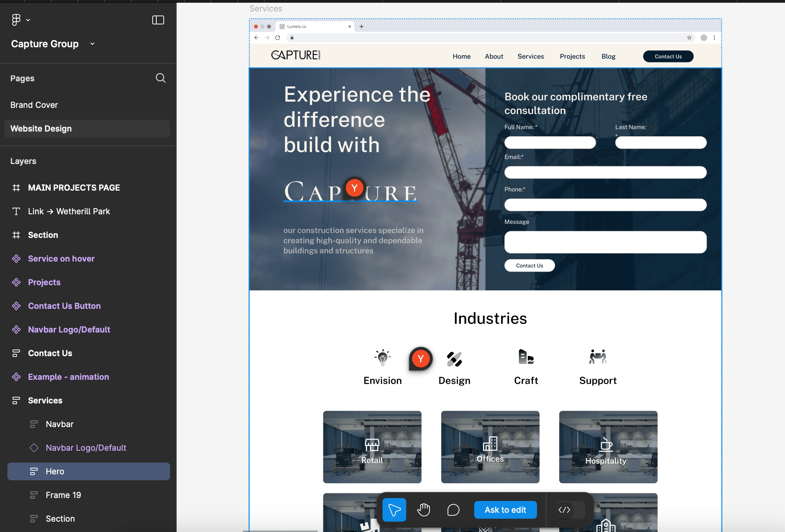The width and height of the screenshot is (785, 532).
Task: Click the back arrow in mockup browser
Action: pyautogui.click(x=256, y=38)
